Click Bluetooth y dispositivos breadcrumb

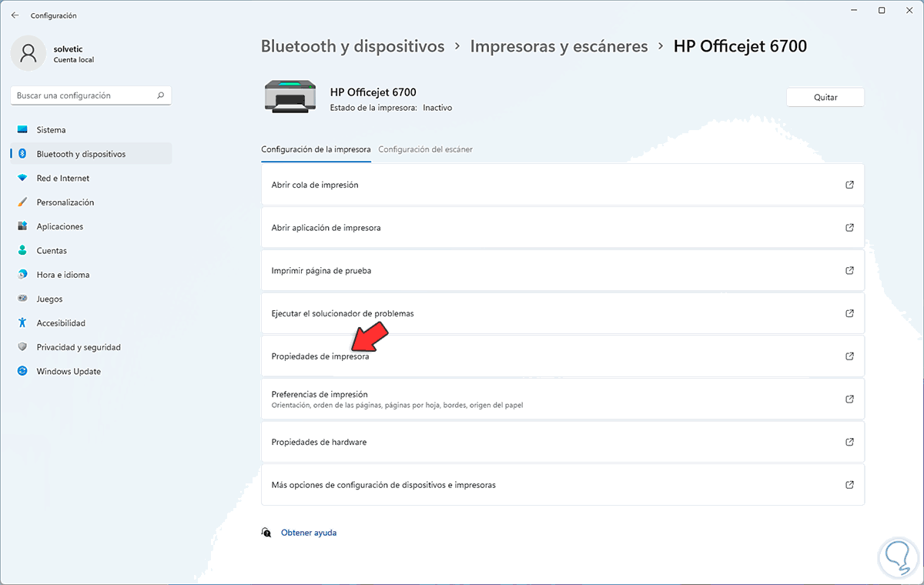click(x=353, y=46)
